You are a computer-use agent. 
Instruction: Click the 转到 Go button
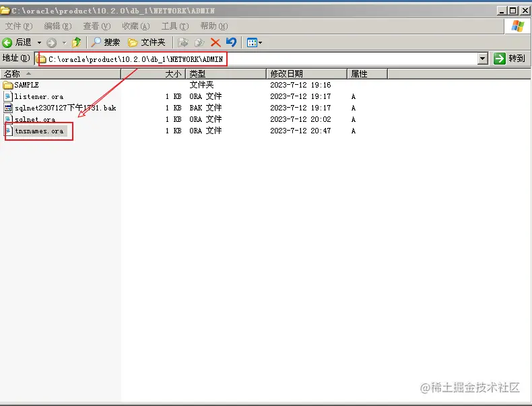(509, 59)
